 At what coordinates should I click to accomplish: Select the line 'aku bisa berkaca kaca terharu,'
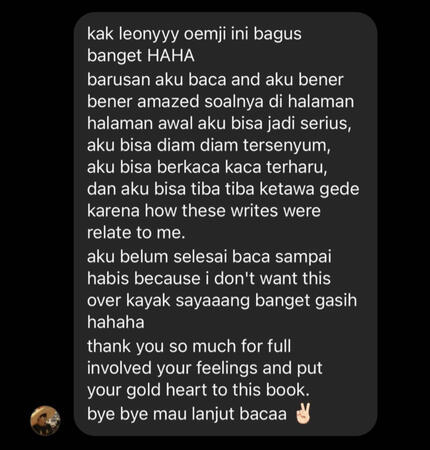coord(207,167)
